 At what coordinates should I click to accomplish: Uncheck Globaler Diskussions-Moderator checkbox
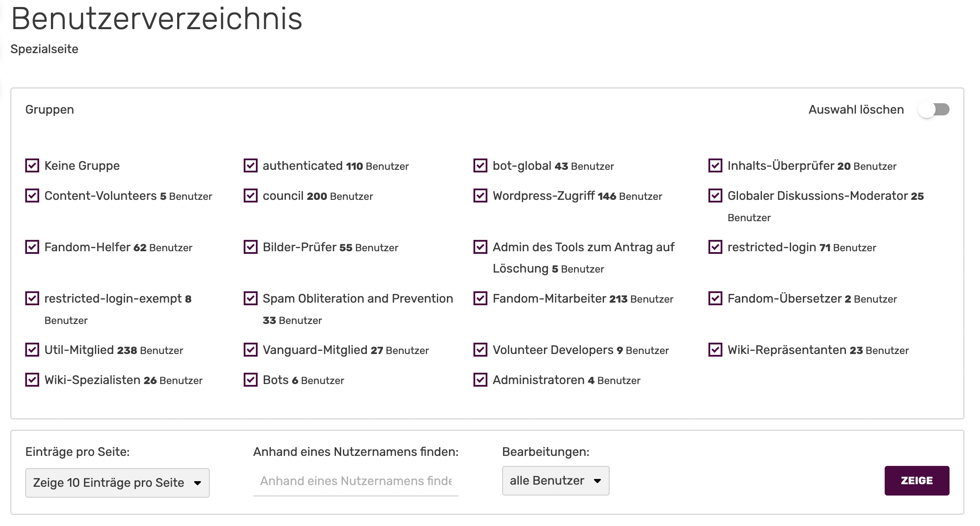click(715, 196)
